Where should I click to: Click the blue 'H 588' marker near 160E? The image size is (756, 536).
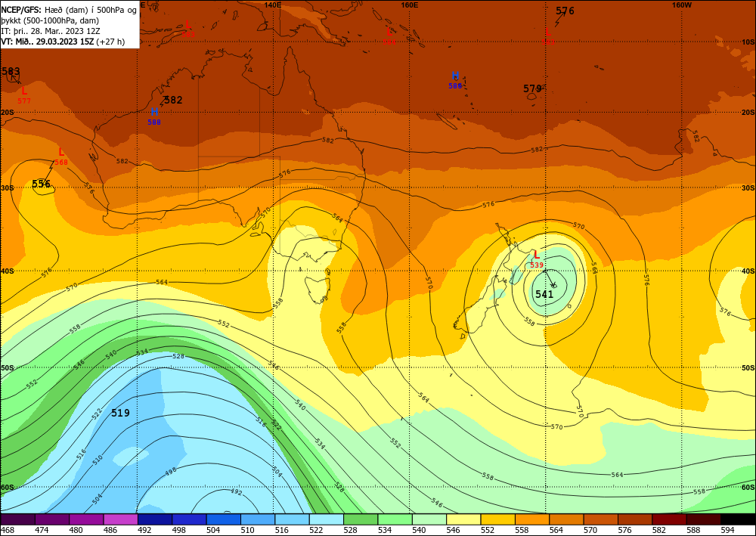point(455,80)
